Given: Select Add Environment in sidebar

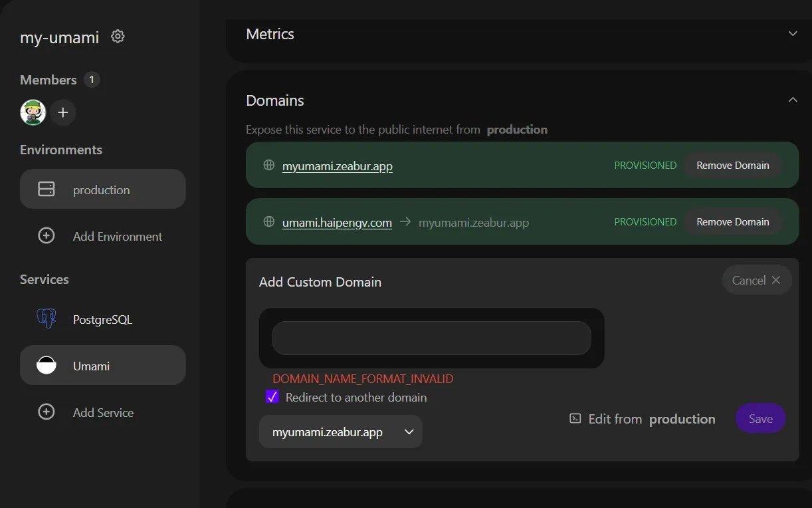Looking at the screenshot, I should [103, 236].
